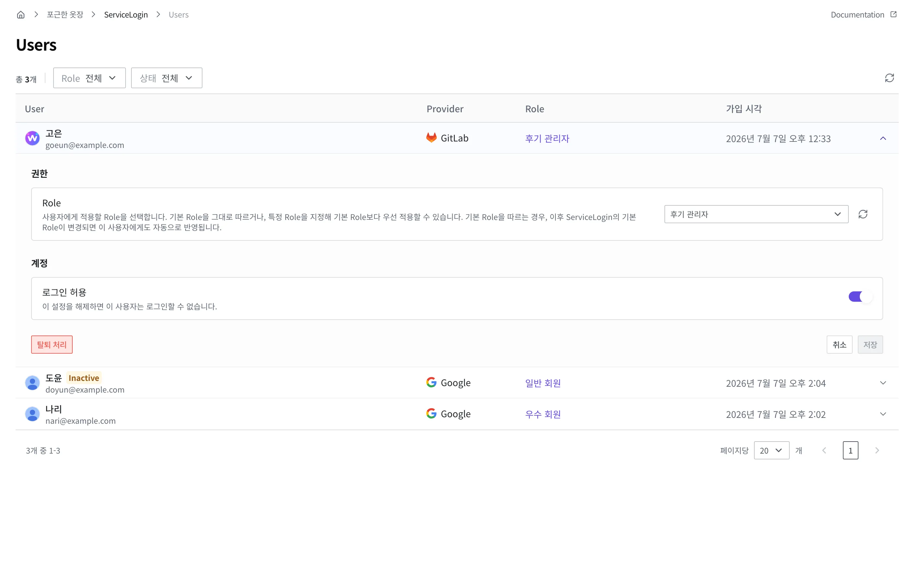Change 페이지당 20 items dropdown
Image resolution: width=924 pixels, height=584 pixels.
(771, 450)
